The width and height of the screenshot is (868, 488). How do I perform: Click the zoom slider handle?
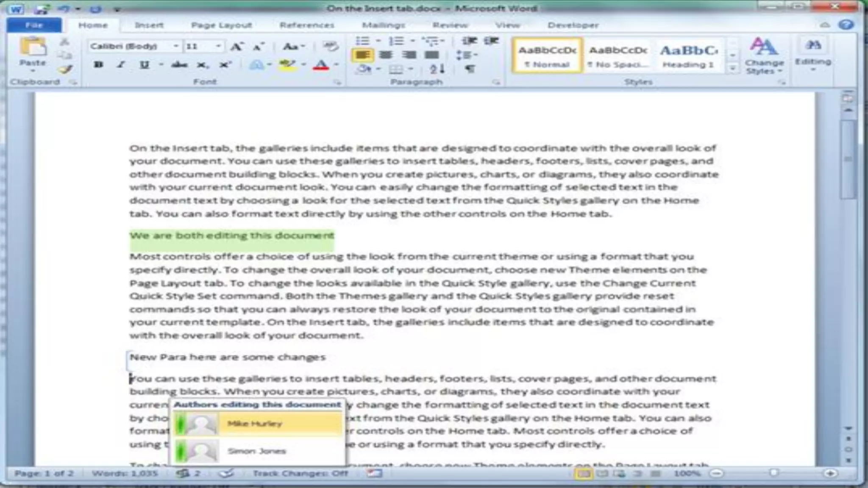tap(774, 473)
